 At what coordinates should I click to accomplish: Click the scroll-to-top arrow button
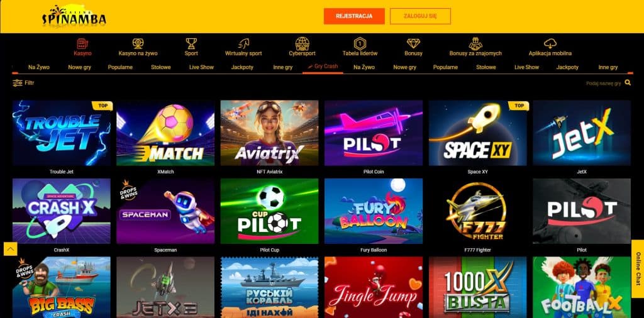pyautogui.click(x=10, y=249)
